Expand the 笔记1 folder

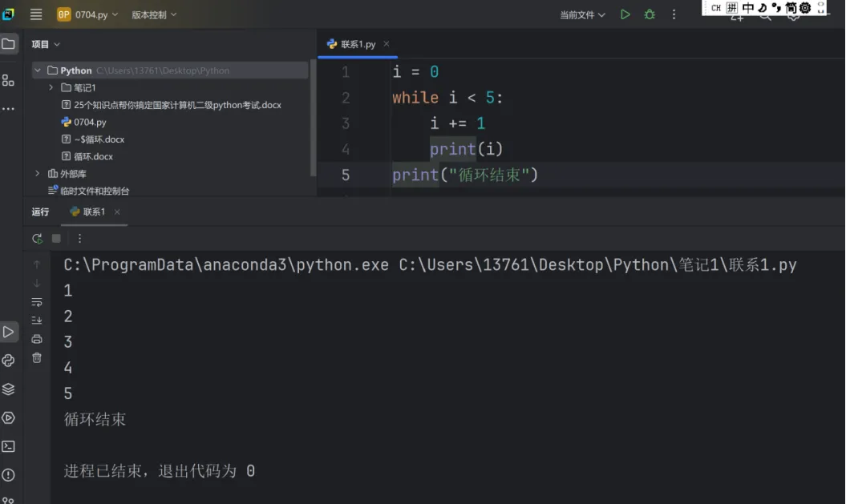51,87
